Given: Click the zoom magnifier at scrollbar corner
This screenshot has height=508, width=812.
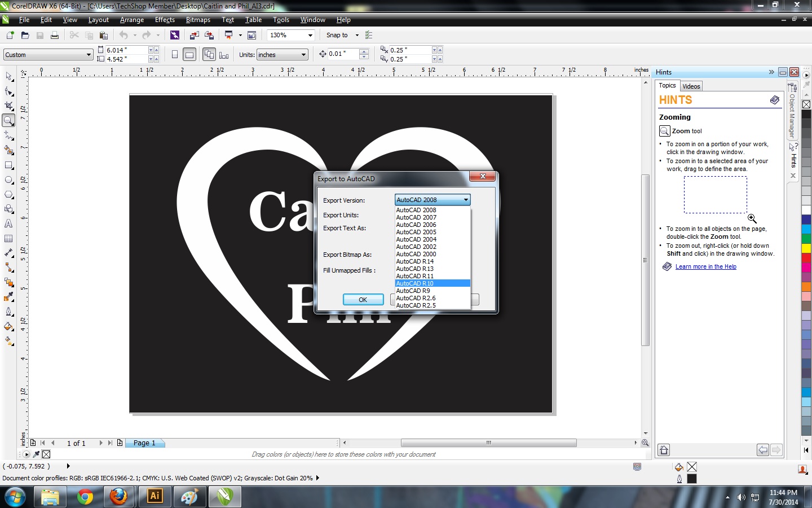Looking at the screenshot, I should point(645,443).
